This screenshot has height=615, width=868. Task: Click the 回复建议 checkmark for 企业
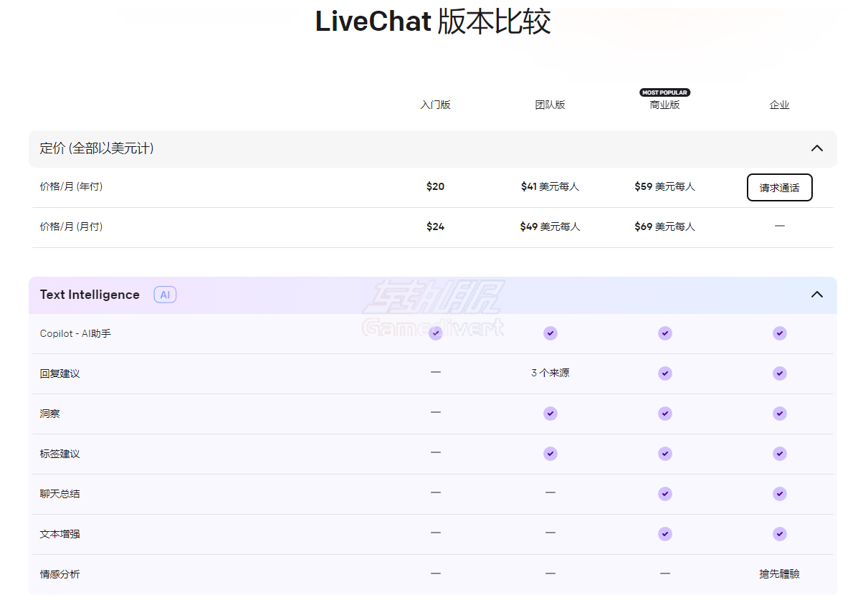780,373
